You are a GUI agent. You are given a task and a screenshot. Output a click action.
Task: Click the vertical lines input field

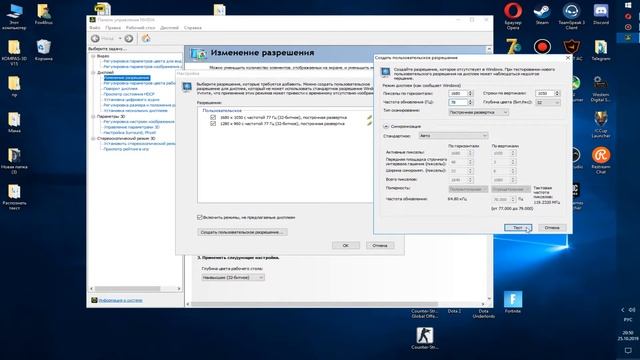pyautogui.click(x=544, y=93)
